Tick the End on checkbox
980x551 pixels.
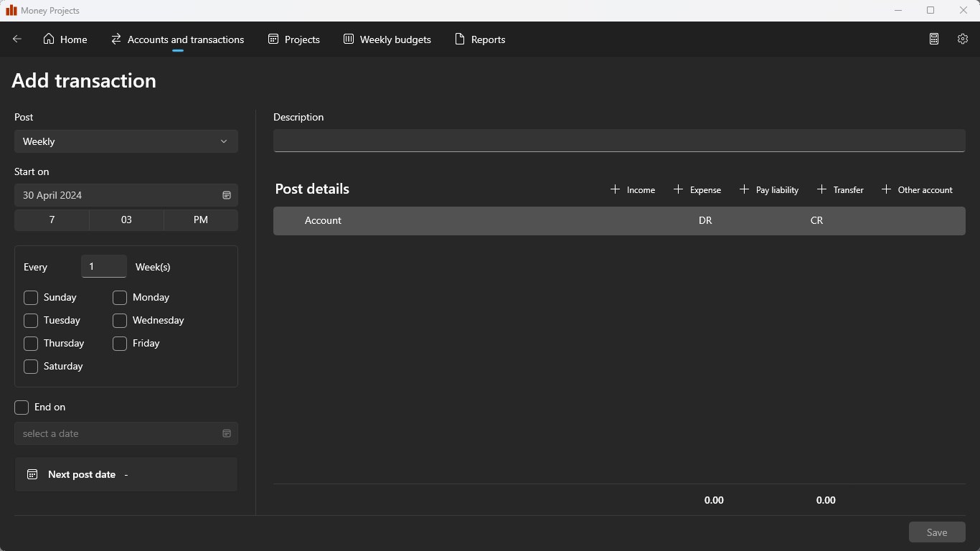click(22, 407)
